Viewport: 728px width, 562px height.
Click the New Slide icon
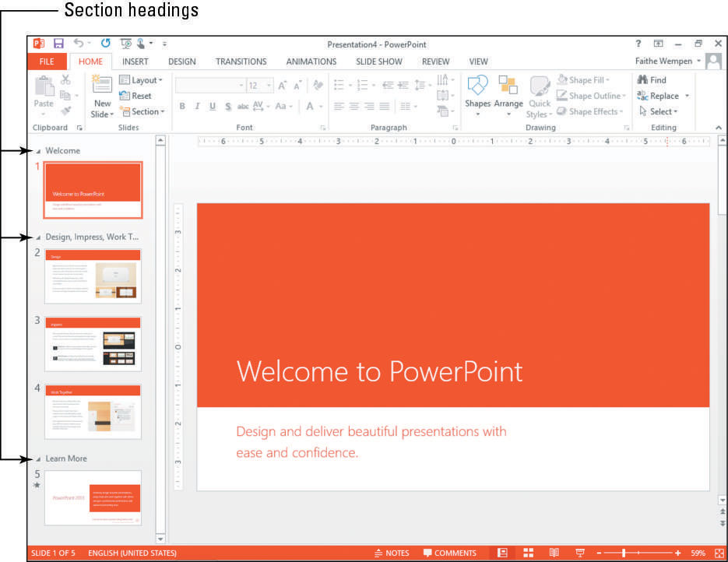(102, 97)
